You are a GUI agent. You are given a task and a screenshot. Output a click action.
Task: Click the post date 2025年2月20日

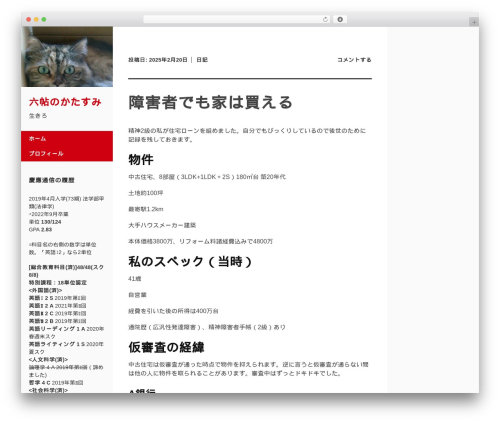click(168, 60)
